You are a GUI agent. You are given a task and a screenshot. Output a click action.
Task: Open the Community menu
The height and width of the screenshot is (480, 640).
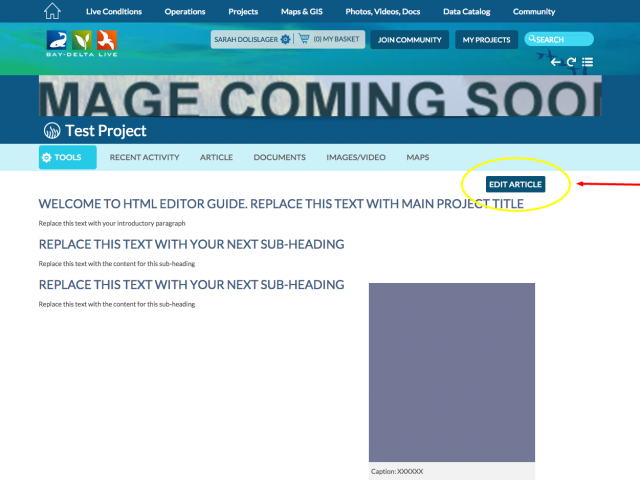tap(534, 11)
